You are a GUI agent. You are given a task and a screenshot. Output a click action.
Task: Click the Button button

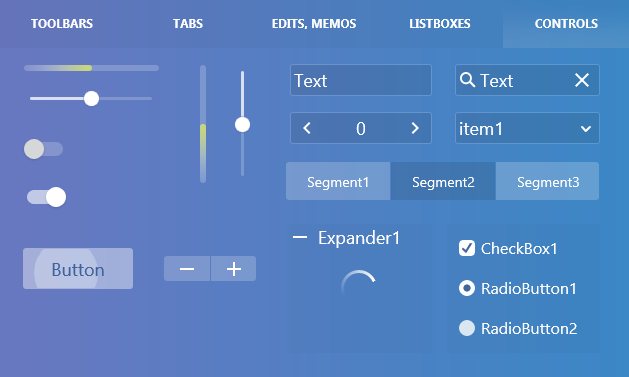pyautogui.click(x=78, y=268)
